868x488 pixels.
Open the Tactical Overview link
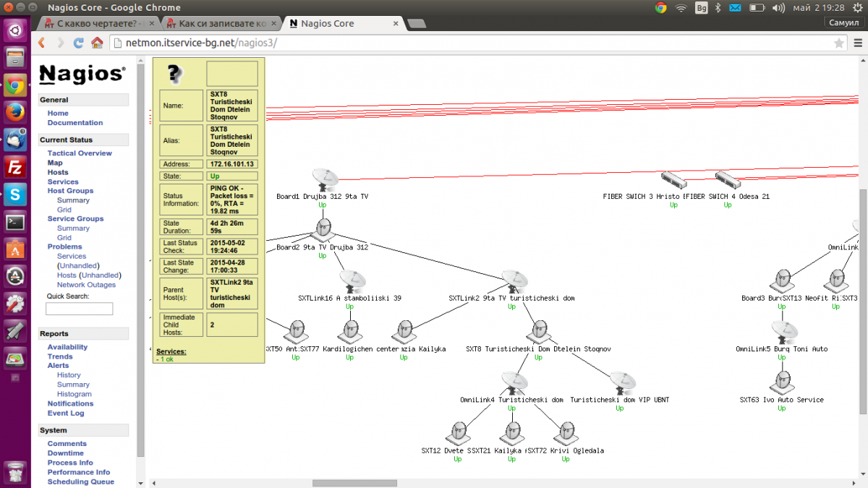click(x=80, y=153)
